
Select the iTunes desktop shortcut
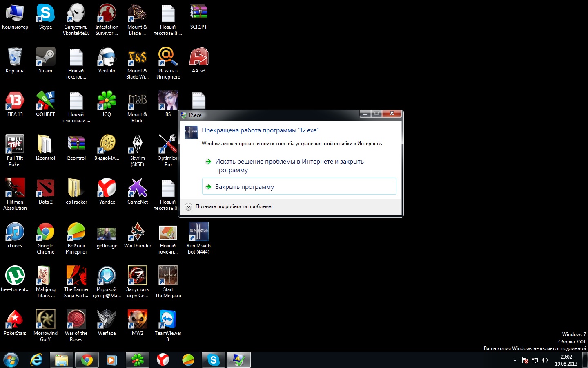click(15, 236)
